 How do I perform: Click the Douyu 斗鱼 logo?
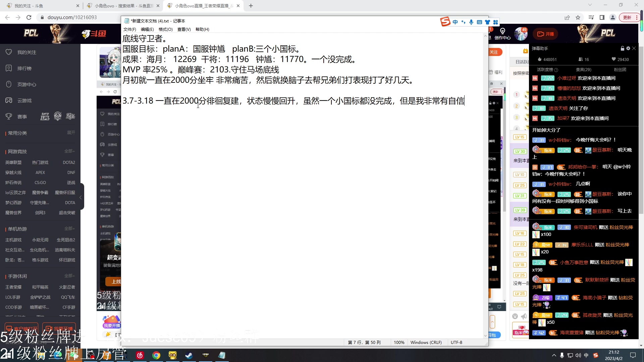(x=94, y=34)
